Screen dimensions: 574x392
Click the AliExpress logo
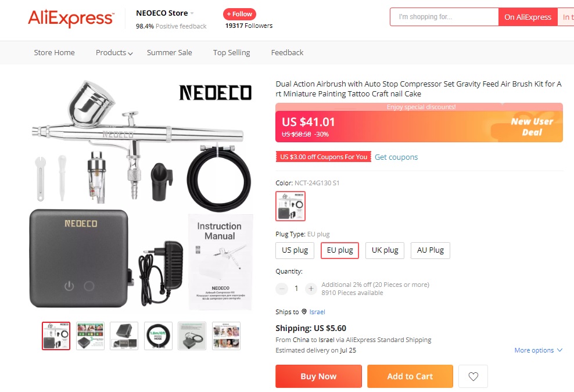click(70, 18)
